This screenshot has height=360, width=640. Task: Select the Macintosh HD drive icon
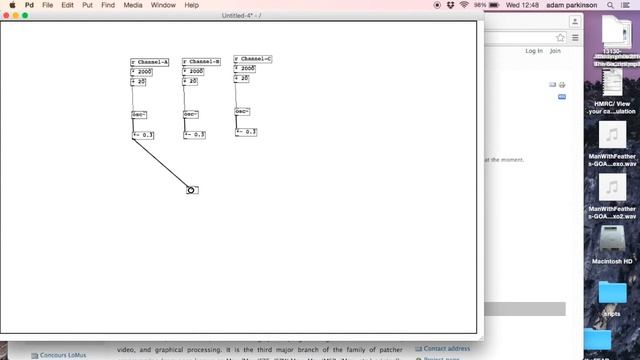pyautogui.click(x=612, y=244)
